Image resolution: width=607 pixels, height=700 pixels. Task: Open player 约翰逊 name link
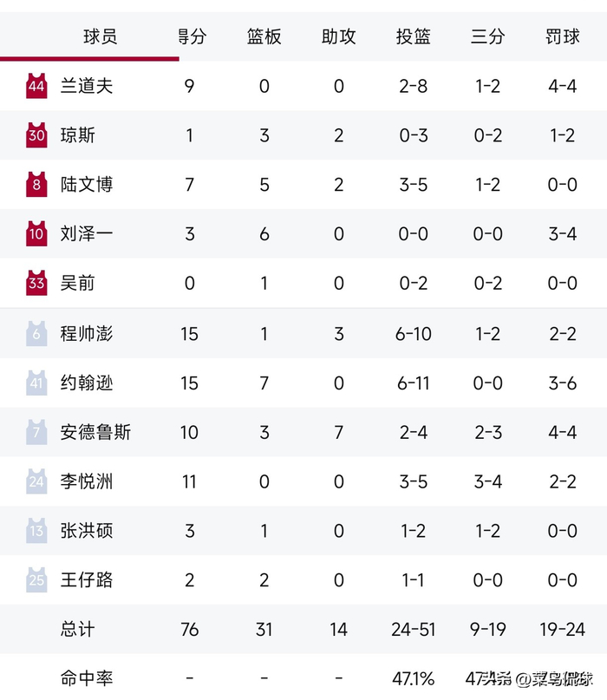point(87,383)
